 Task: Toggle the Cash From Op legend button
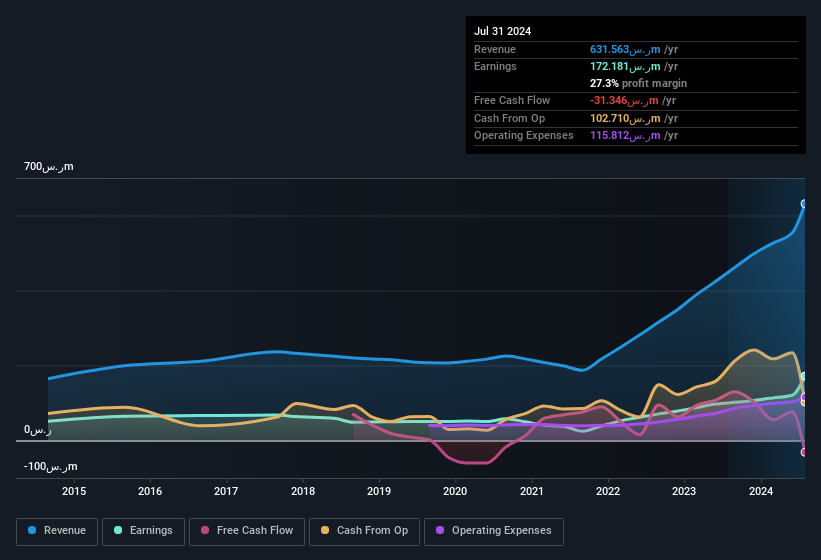364,531
